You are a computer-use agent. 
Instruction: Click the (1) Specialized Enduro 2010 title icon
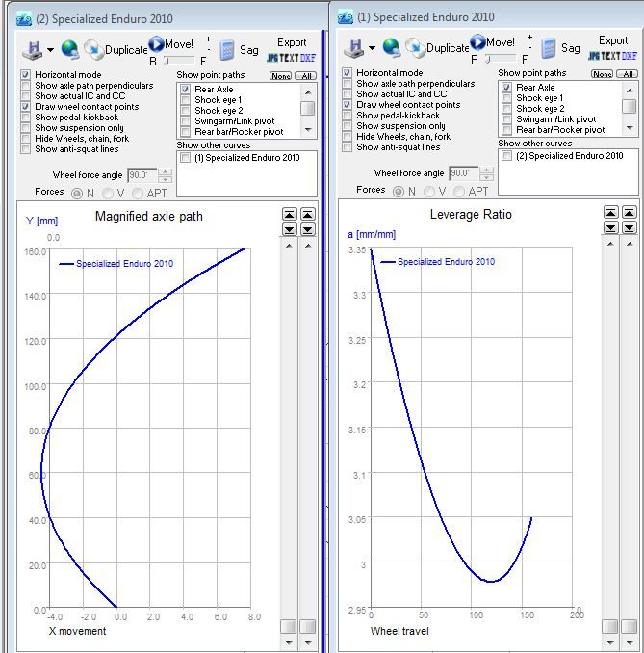[x=346, y=17]
